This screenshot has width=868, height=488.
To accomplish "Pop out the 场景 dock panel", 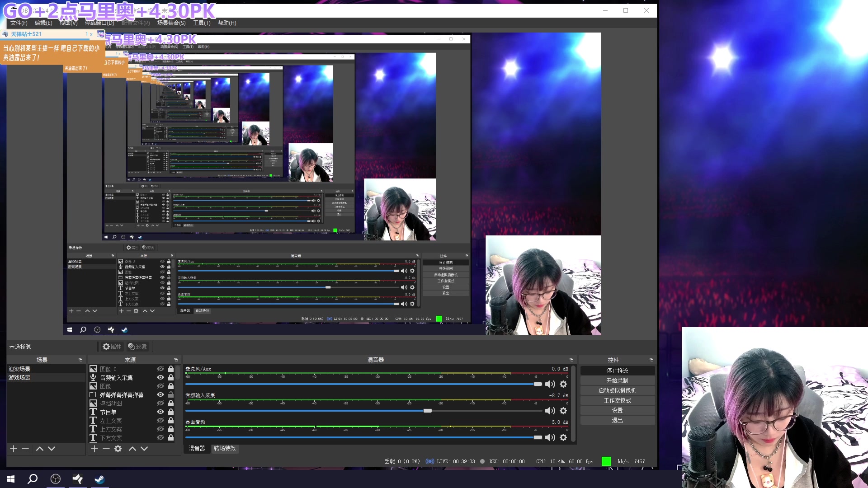I will click(x=80, y=360).
